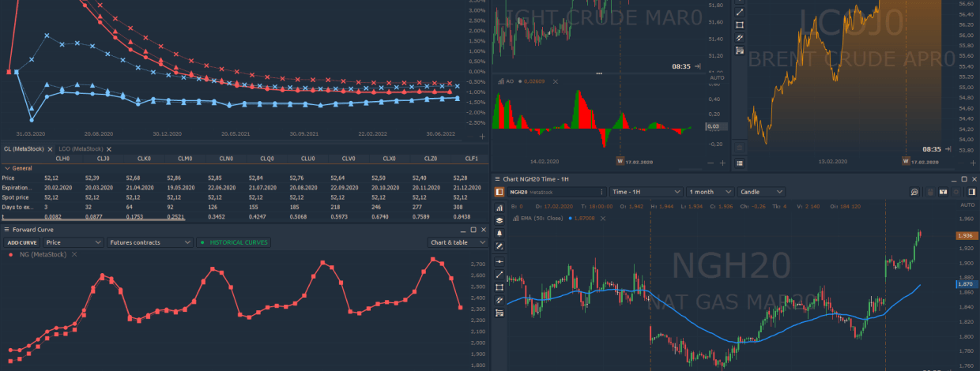Viewport: 980px width, 371px height.
Task: Click plus icon at Brent chart bottom corner
Action: click(973, 163)
